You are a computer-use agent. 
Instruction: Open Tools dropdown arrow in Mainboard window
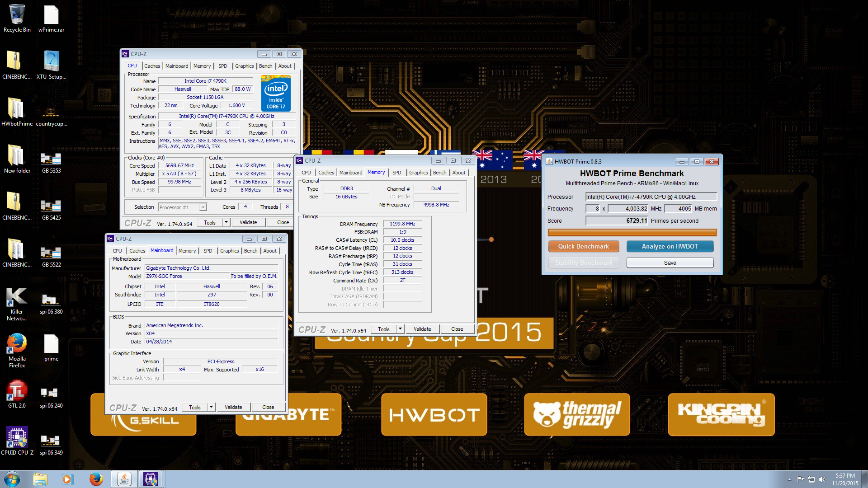click(x=211, y=407)
